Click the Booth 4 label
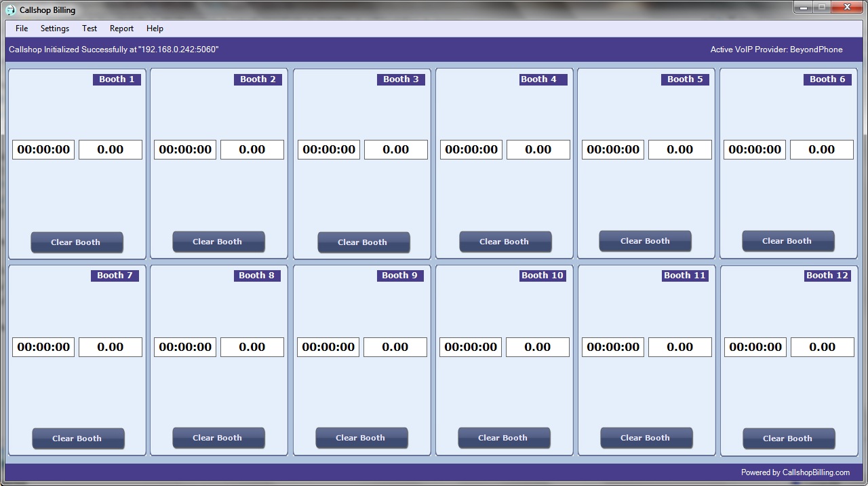 pos(543,79)
